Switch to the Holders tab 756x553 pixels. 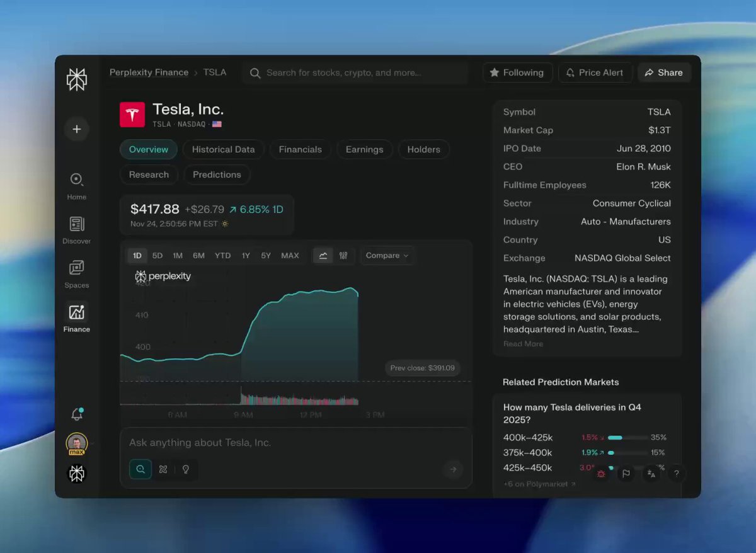click(423, 149)
